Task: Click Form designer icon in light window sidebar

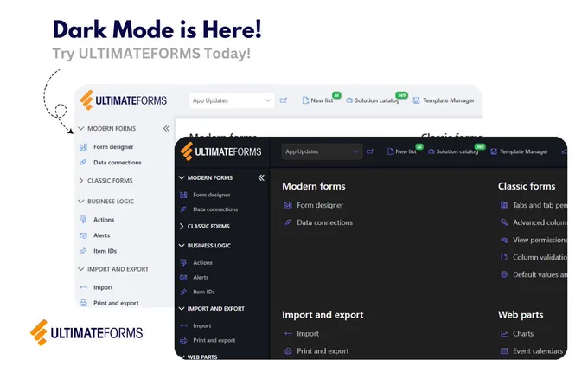Action: 83,146
